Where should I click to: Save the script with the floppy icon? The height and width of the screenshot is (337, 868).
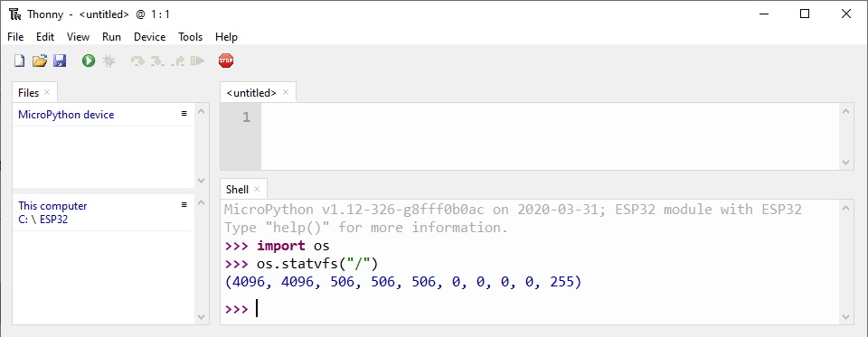(60, 61)
